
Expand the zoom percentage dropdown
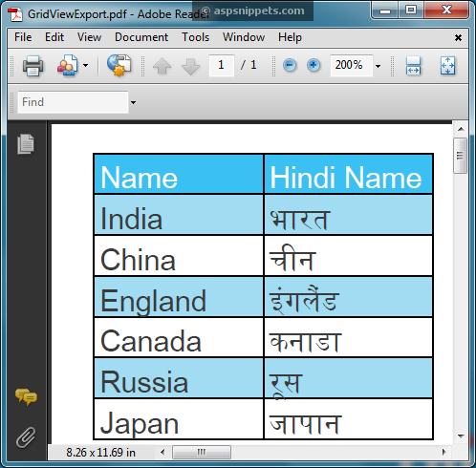pos(378,66)
